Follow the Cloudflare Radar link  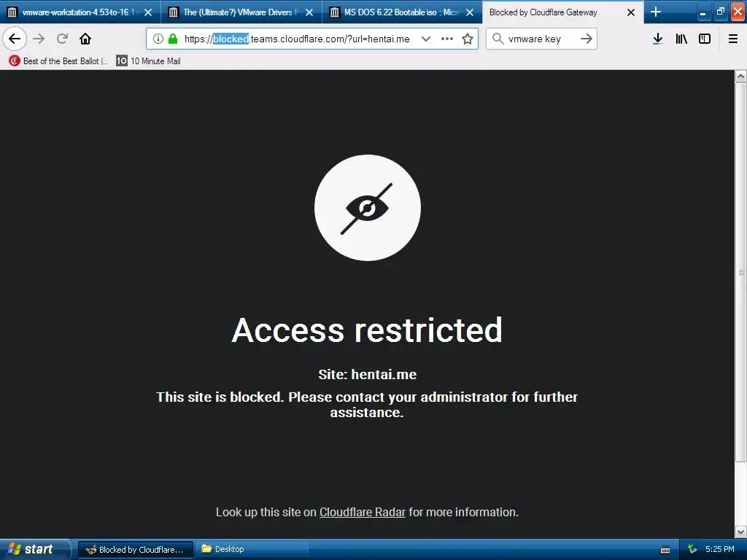click(x=363, y=512)
